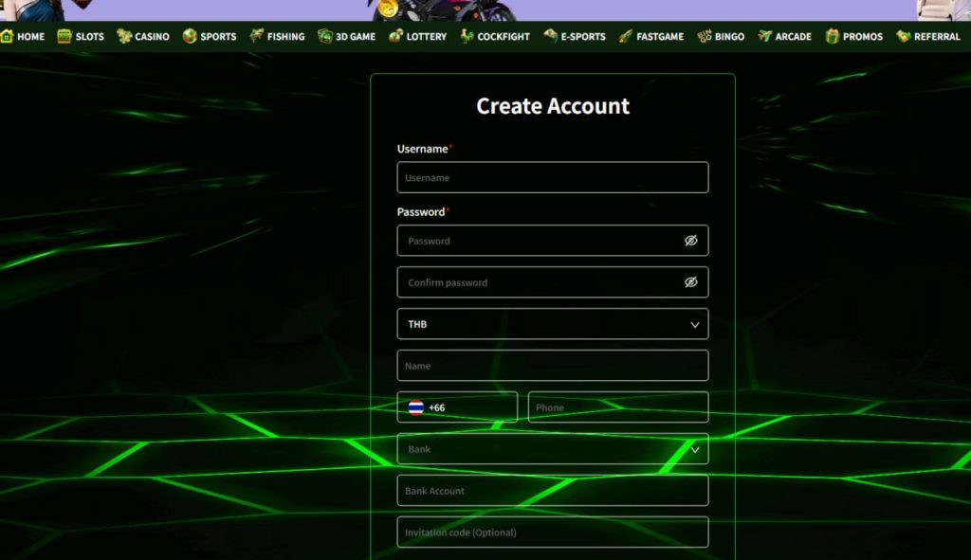
Task: Click the Username input field
Action: click(552, 178)
